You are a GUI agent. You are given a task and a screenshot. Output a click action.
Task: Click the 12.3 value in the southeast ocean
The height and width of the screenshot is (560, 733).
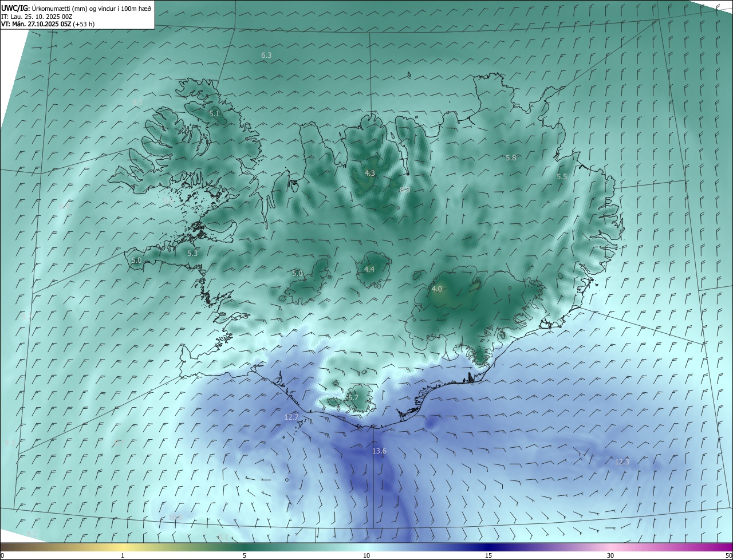[622, 462]
